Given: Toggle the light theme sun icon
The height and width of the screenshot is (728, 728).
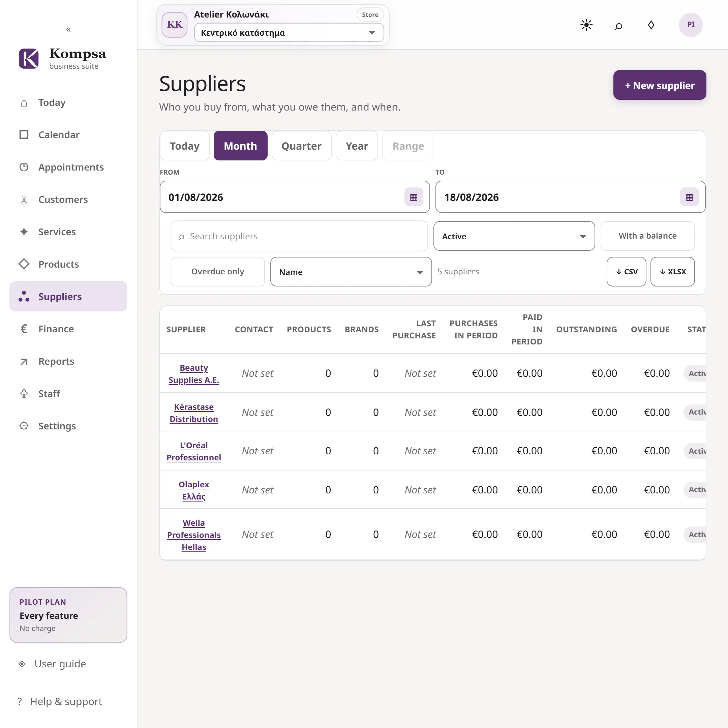Looking at the screenshot, I should pyautogui.click(x=586, y=25).
